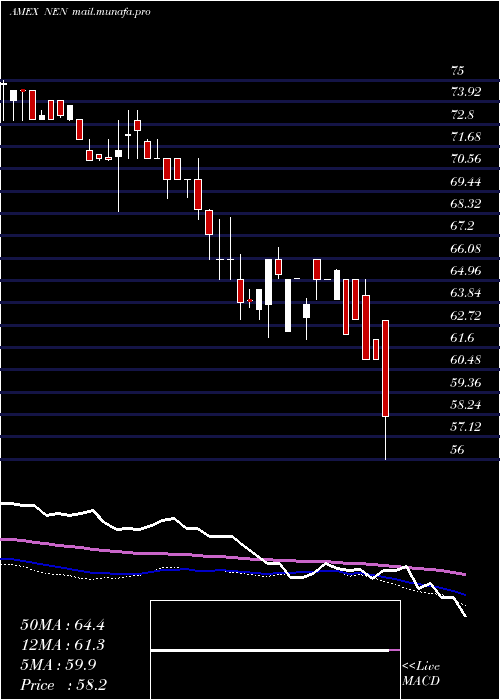
Task: Click the 59.36 price axis label
Action: [467, 382]
